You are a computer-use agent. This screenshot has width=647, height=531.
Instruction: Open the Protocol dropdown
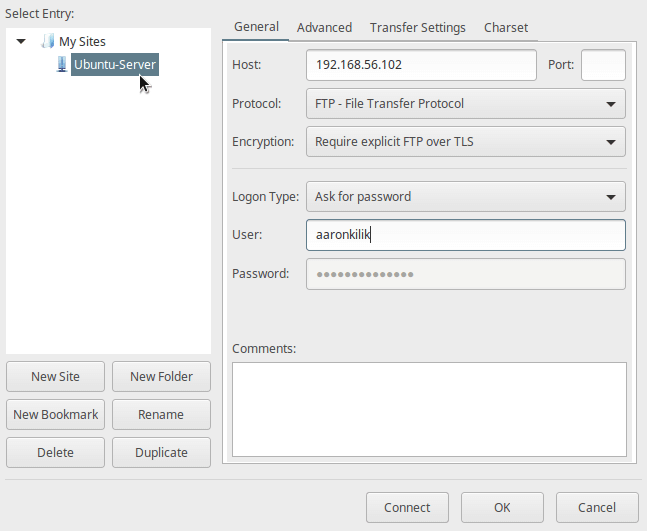(x=465, y=104)
